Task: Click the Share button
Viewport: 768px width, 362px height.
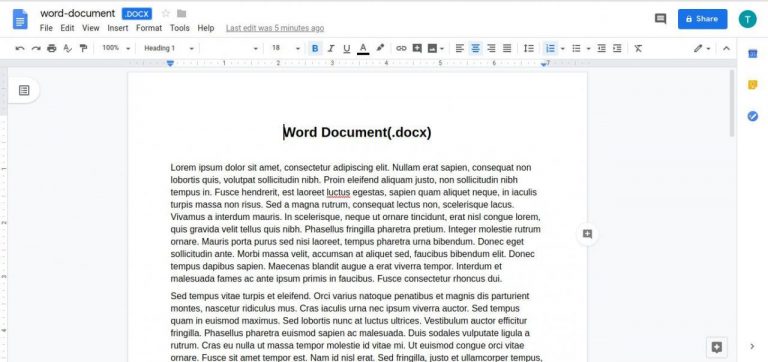Action: point(702,19)
